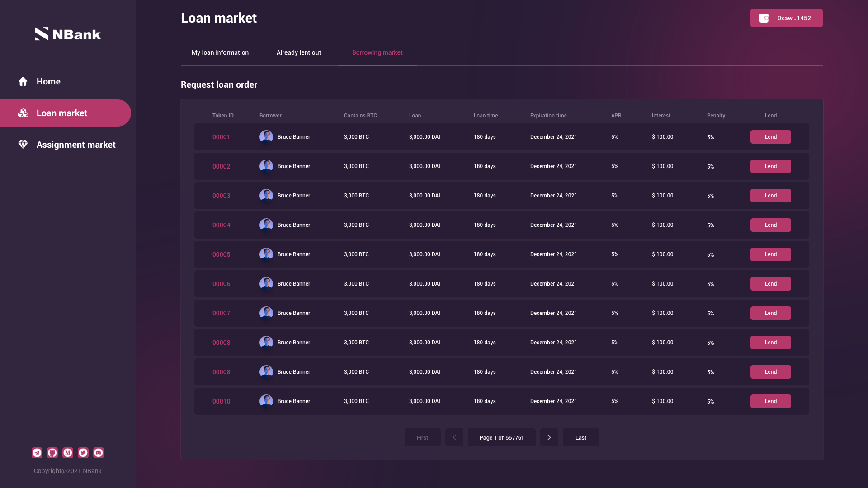Open Loan market in sidebar
The width and height of the screenshot is (868, 488).
tap(61, 113)
